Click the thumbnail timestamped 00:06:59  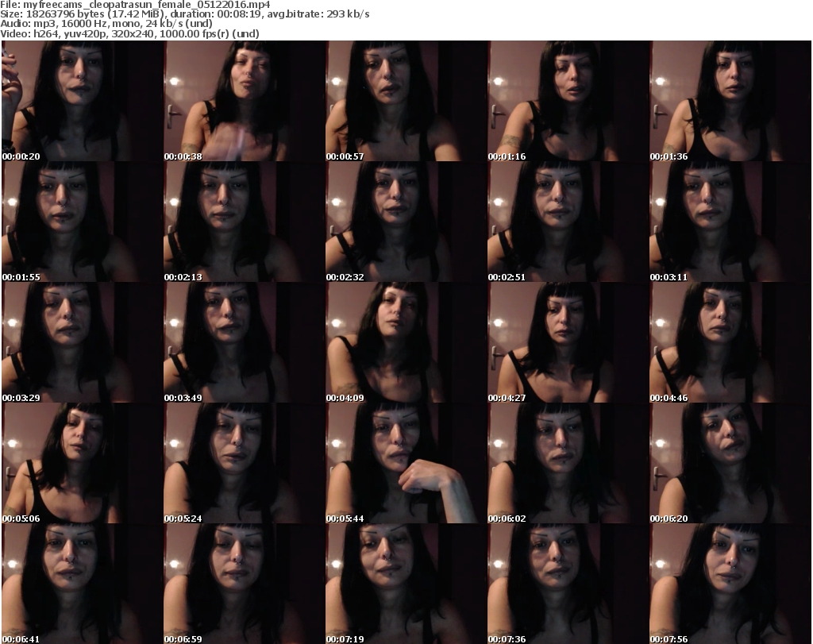242,584
